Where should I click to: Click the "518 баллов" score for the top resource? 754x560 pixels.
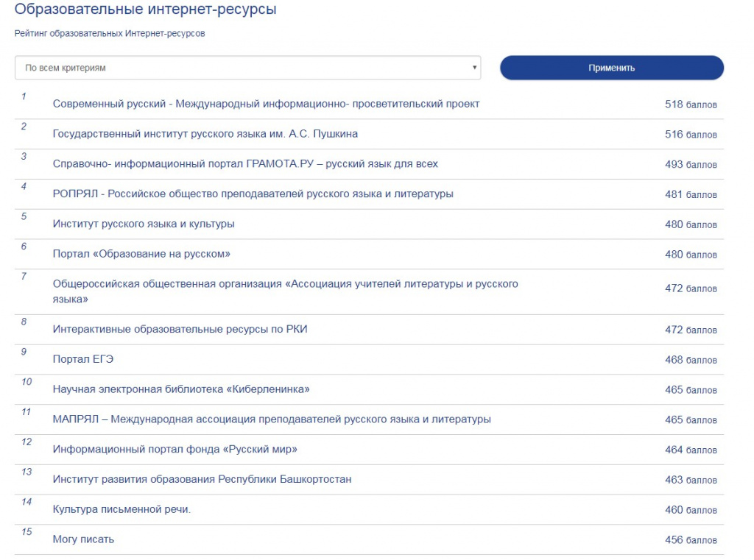click(x=690, y=104)
